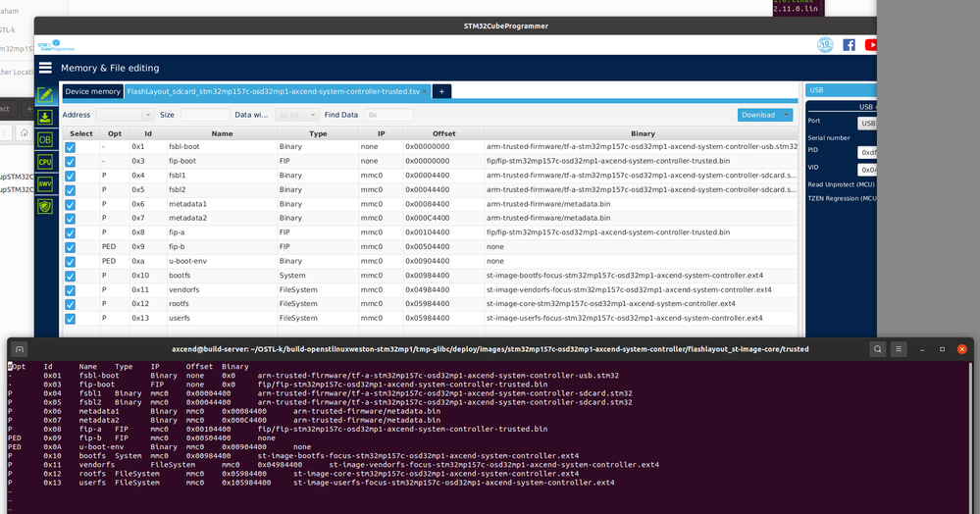
Task: Uncheck the fip-a row checkbox
Action: 70,232
